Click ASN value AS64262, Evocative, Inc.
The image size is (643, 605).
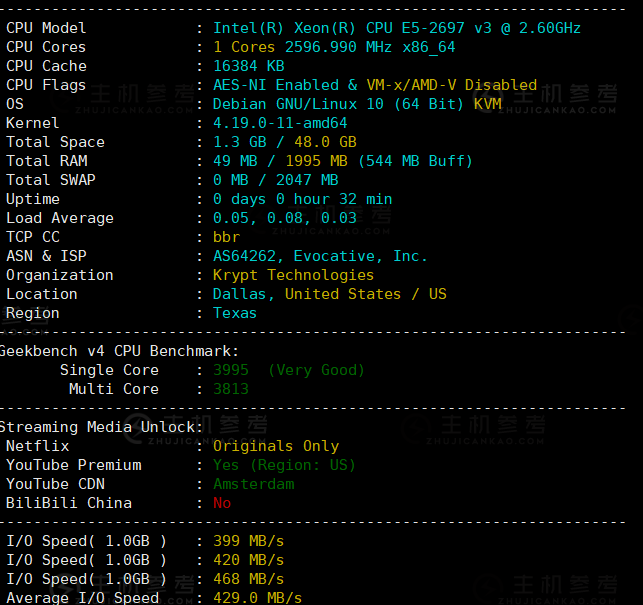320,256
